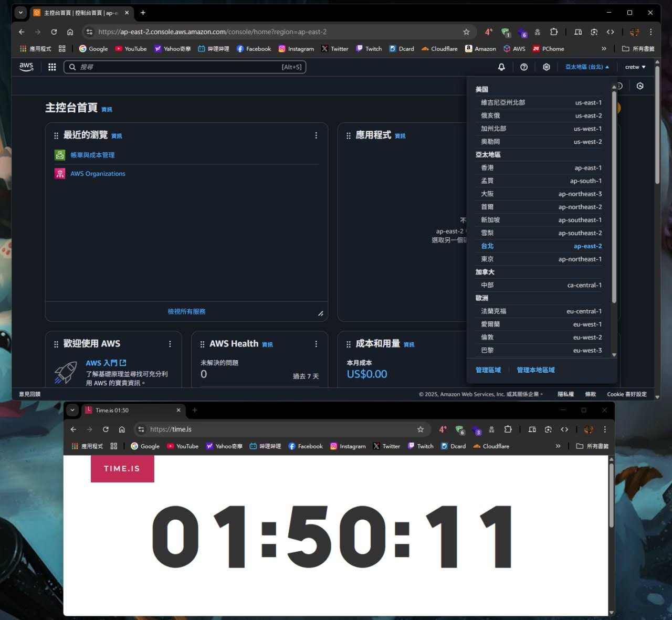Open AWS notifications bell
This screenshot has height=620, width=672.
501,67
